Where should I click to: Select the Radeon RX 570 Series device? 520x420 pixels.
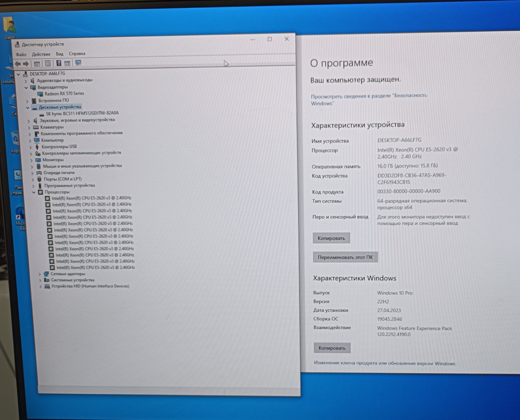click(64, 94)
